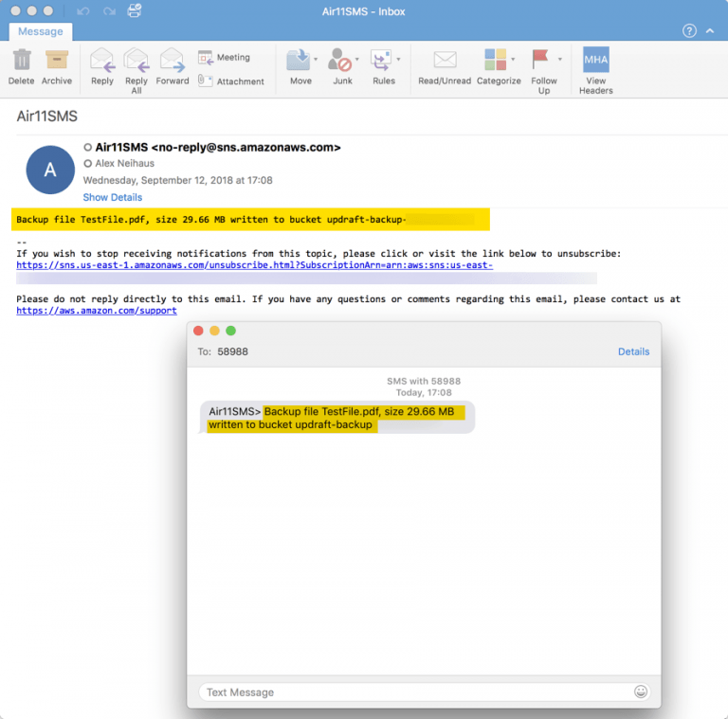Print the message from the title bar

point(135,10)
